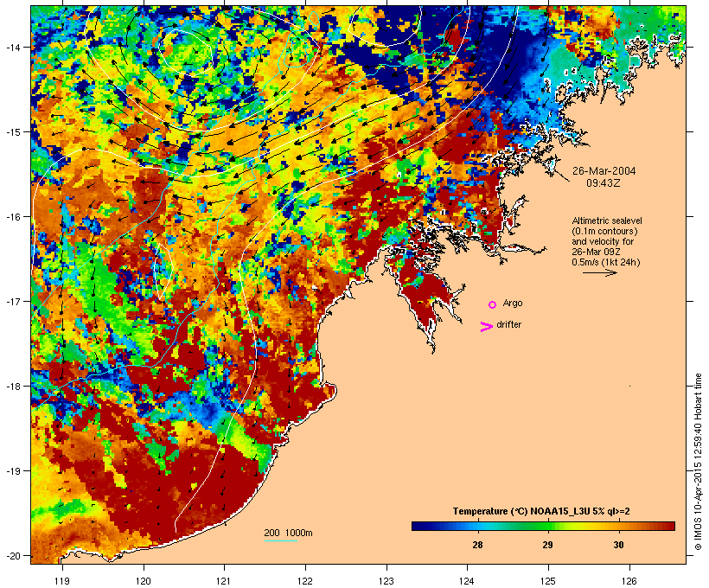The image size is (709, 588).
Task: Click the colorbar tick label 28
Action: pyautogui.click(x=477, y=545)
